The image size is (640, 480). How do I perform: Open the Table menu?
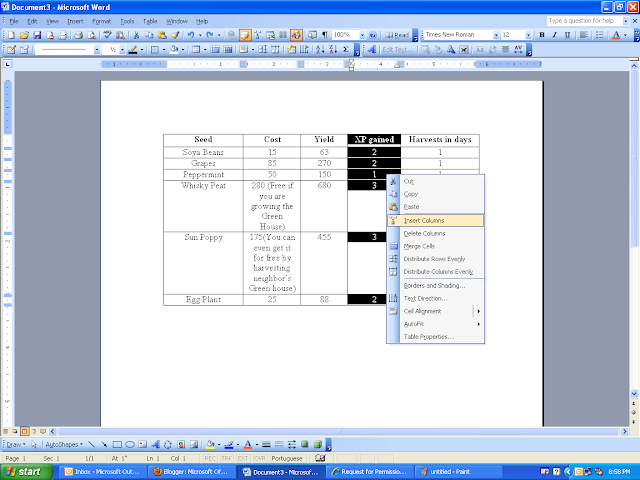[x=150, y=21]
